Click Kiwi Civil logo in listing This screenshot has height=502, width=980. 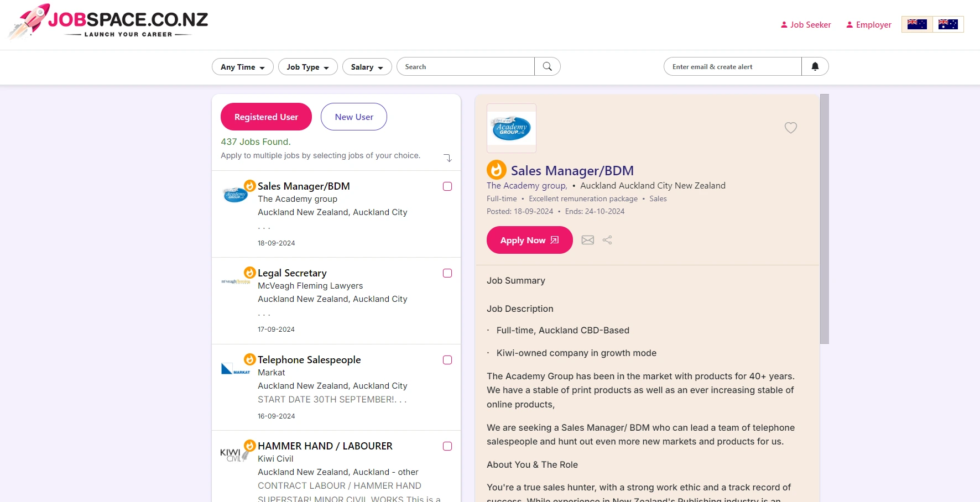point(234,455)
